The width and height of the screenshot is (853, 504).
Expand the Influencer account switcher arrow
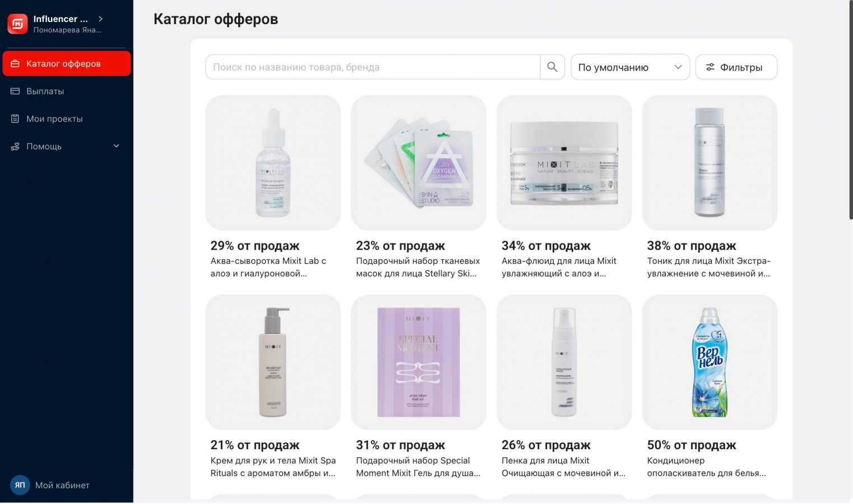click(x=100, y=18)
